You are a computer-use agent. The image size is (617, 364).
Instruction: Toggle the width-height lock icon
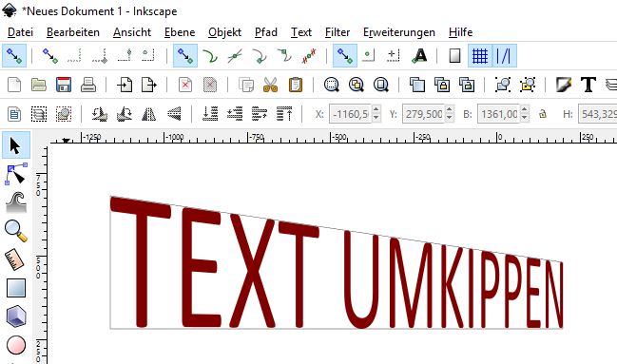(543, 114)
